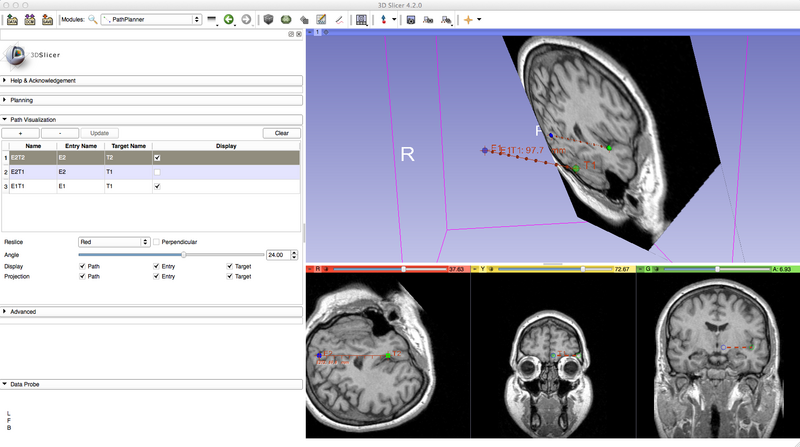Open the Reslice Red dropdown

click(x=113, y=242)
